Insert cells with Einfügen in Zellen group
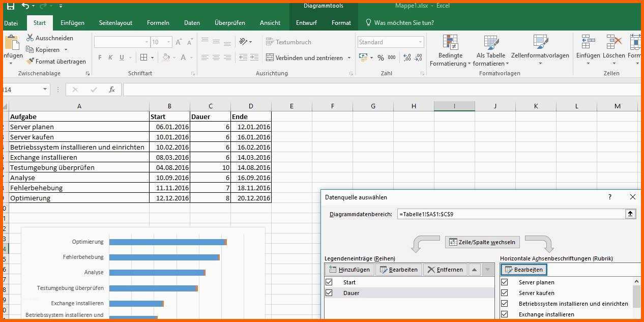The height and width of the screenshot is (322, 644). [588, 51]
